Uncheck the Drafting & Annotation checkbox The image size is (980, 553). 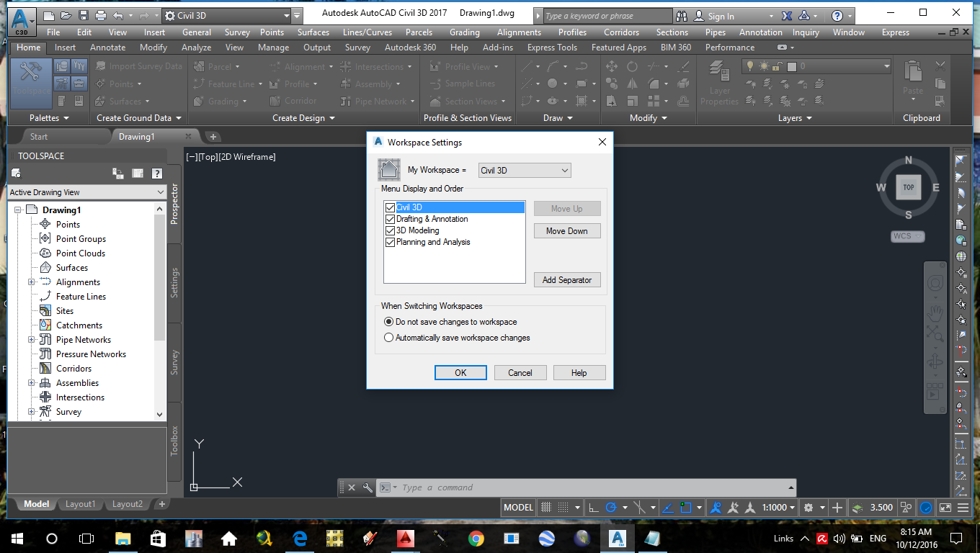(x=391, y=219)
